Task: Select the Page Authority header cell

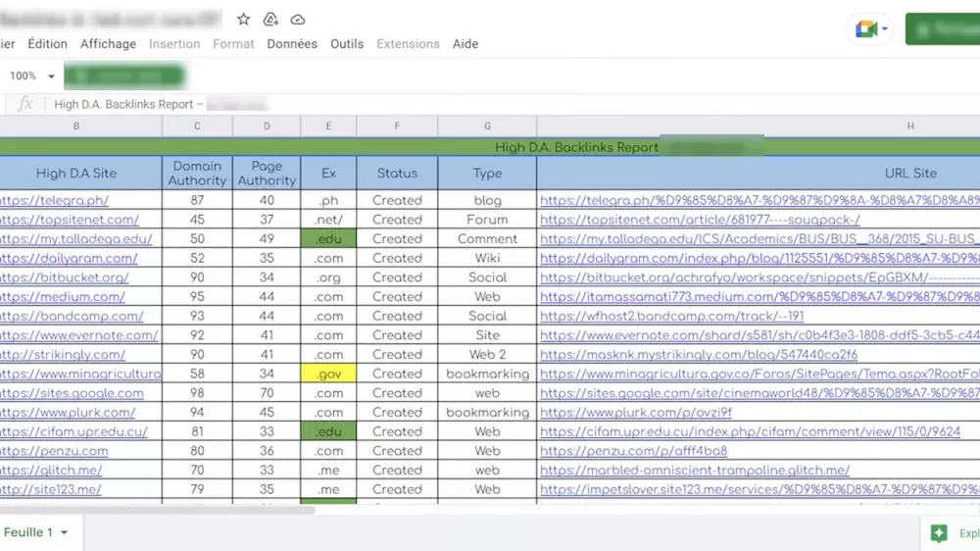Action: 267,174
